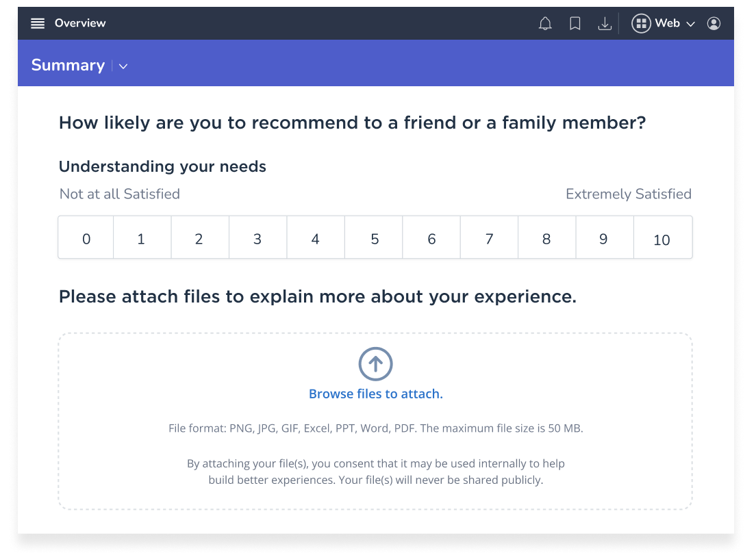Click the Browse files to attach link
Viewport: 756px width, 553px height.
(x=375, y=394)
